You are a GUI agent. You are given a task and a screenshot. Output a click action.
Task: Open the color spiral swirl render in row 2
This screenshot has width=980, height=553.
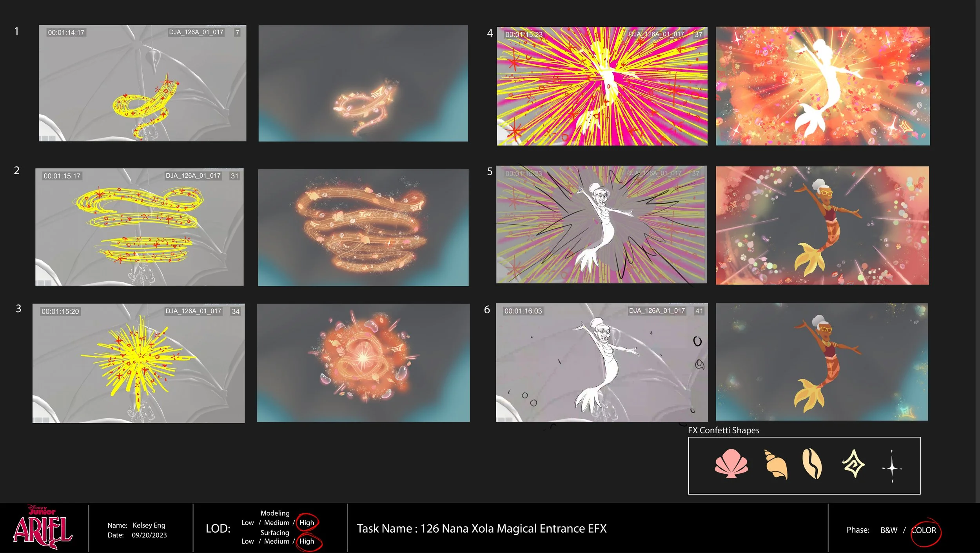363,227
